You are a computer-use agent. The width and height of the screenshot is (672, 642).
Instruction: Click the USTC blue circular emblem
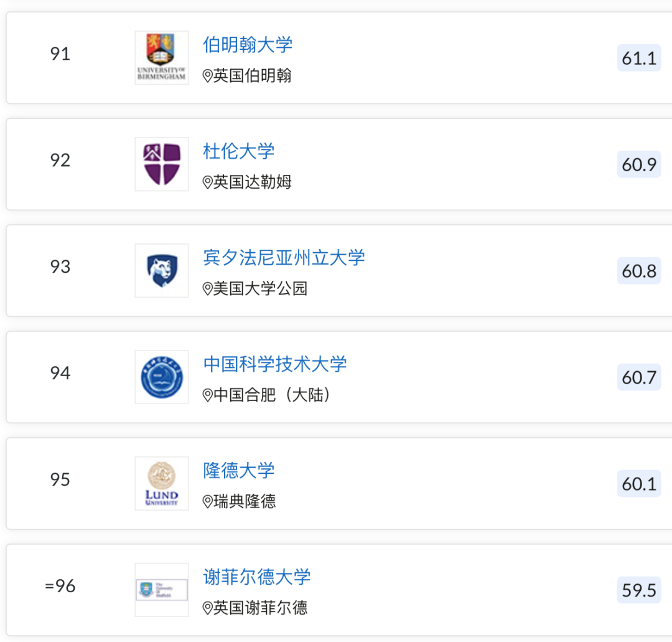[162, 377]
